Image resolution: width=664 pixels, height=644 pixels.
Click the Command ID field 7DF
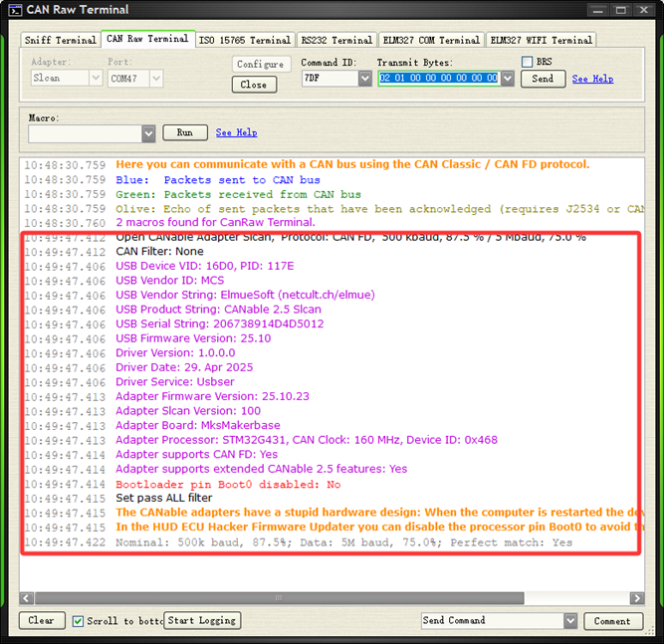331,79
